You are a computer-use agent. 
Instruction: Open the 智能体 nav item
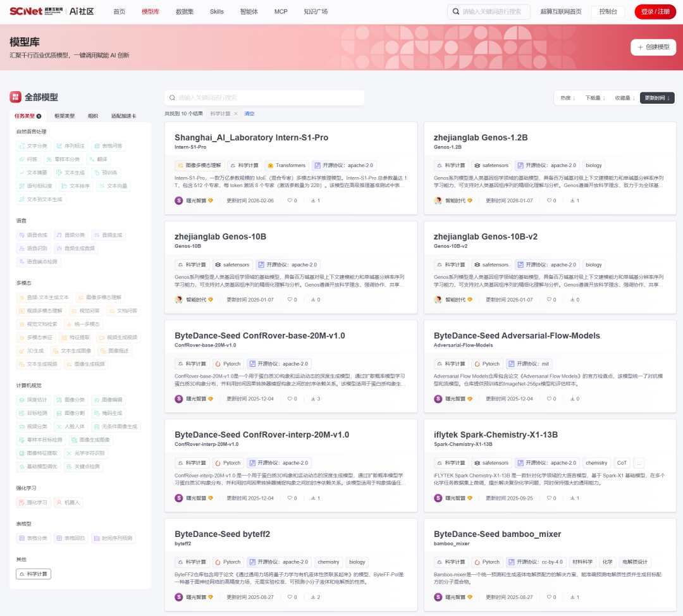(249, 12)
